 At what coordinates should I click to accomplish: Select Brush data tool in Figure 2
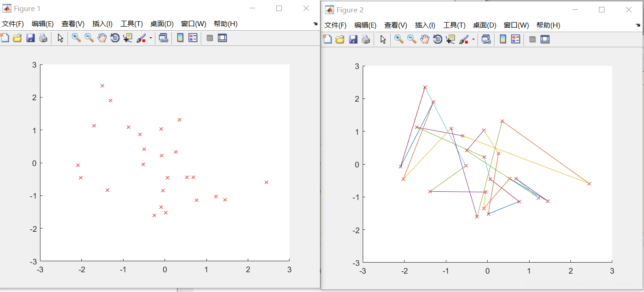pyautogui.click(x=464, y=40)
